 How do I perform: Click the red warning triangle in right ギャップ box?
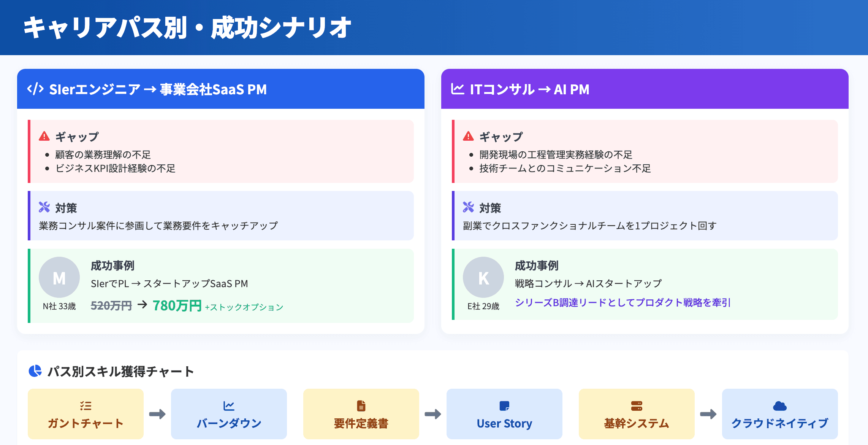pyautogui.click(x=469, y=136)
